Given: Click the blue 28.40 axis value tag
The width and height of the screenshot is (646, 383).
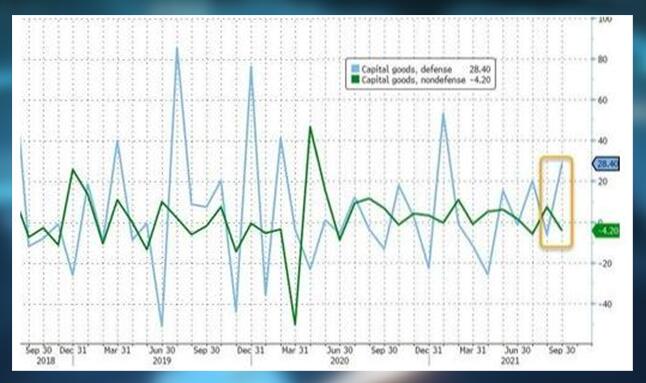Looking at the screenshot, I should click(x=606, y=163).
